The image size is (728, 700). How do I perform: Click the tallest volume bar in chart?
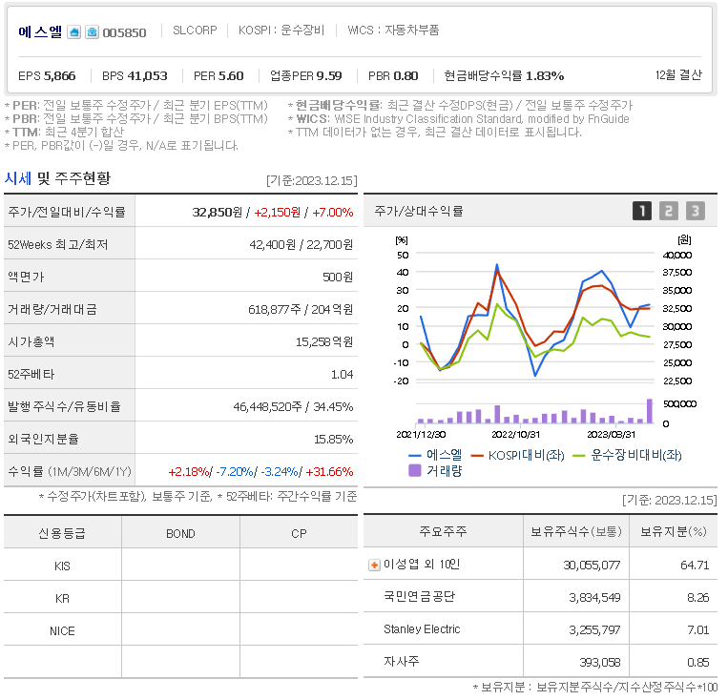click(650, 411)
